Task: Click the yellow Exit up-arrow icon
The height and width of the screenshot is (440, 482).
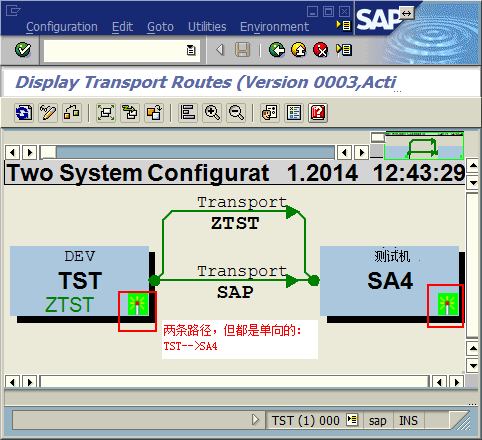Action: (x=299, y=50)
